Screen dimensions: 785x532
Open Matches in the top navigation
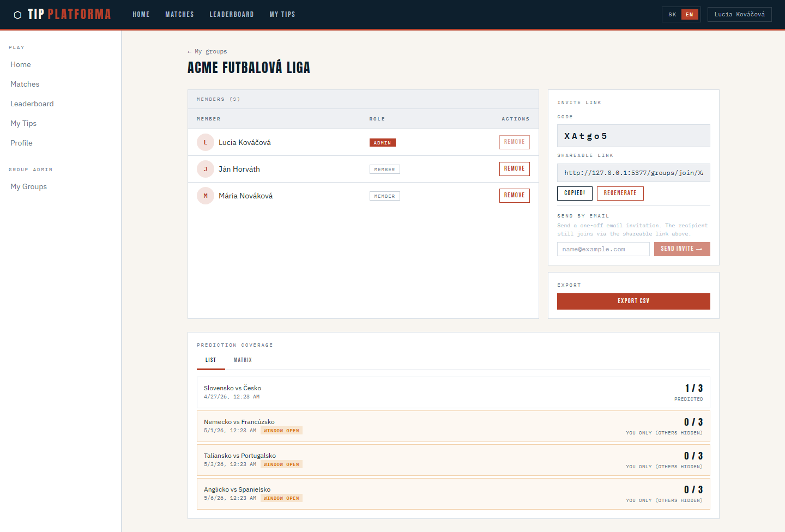(x=179, y=15)
